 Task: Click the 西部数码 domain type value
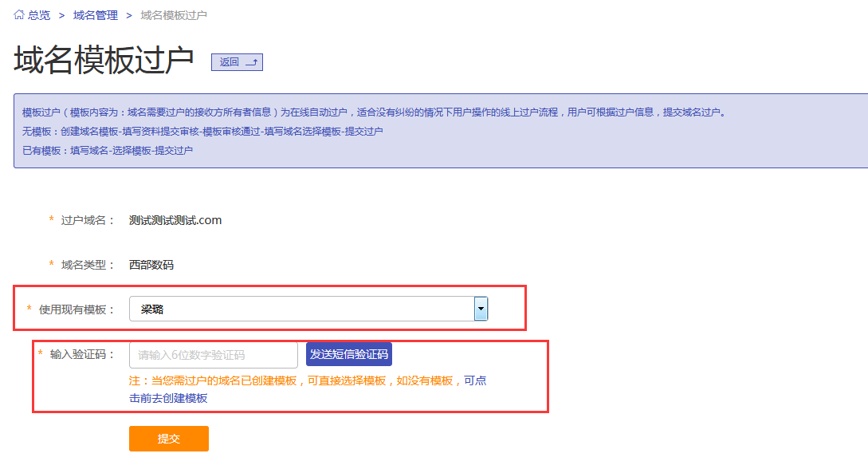[x=151, y=264]
